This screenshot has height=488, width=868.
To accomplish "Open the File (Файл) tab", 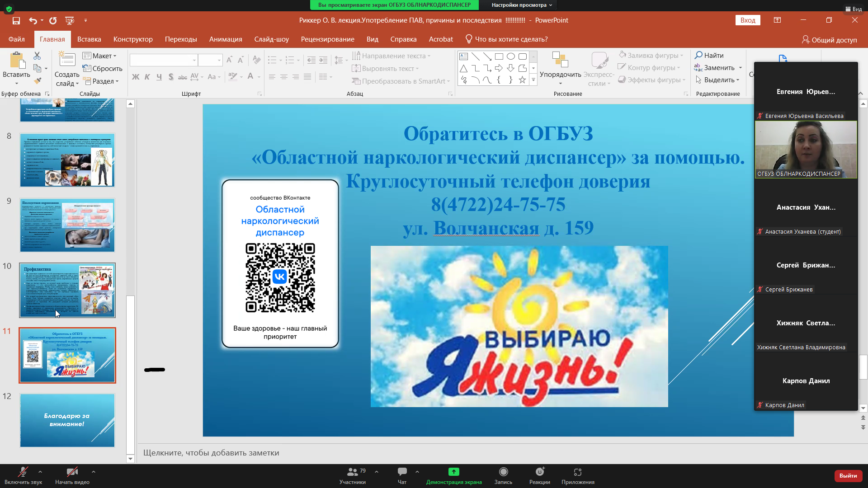I will pyautogui.click(x=16, y=39).
